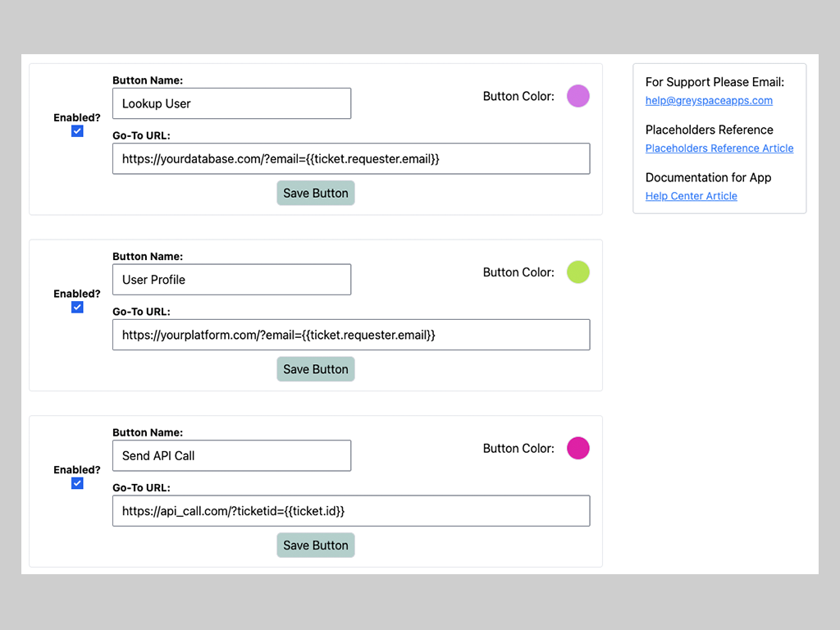Open the green color picker for User Profile
The width and height of the screenshot is (840, 630).
tap(577, 272)
